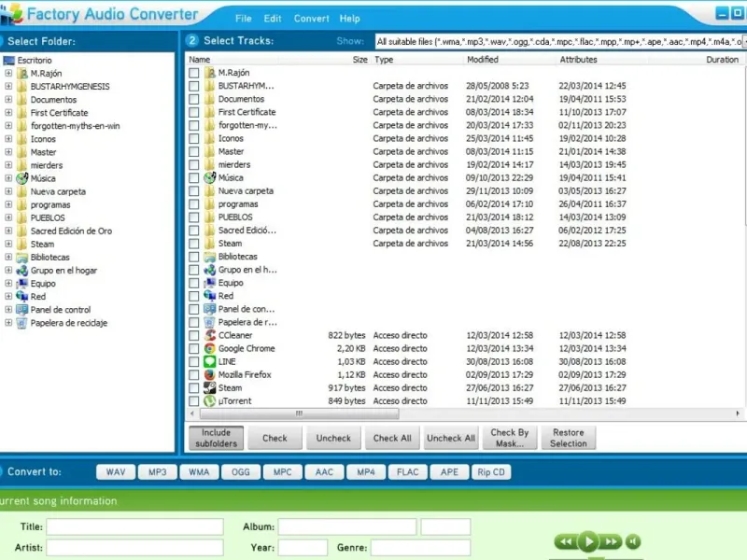The image size is (747, 560).
Task: Tick the Mozilla Firefox checkbox
Action: click(x=194, y=375)
